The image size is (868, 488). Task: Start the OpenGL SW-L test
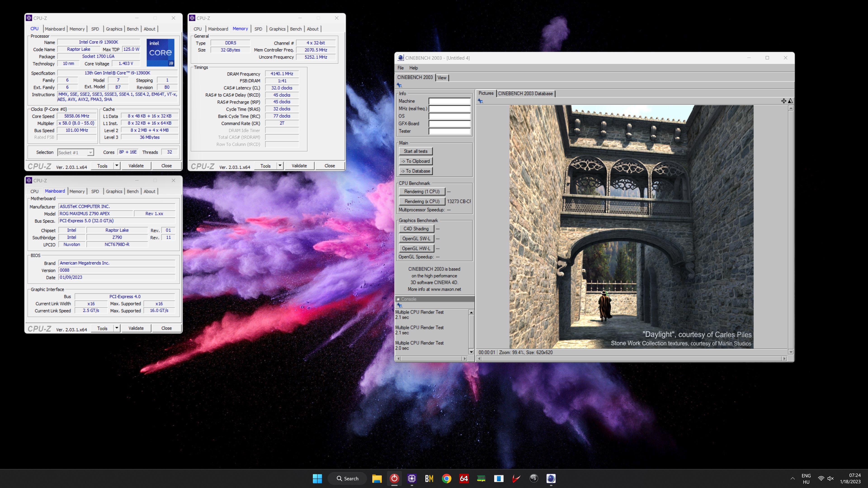(416, 238)
